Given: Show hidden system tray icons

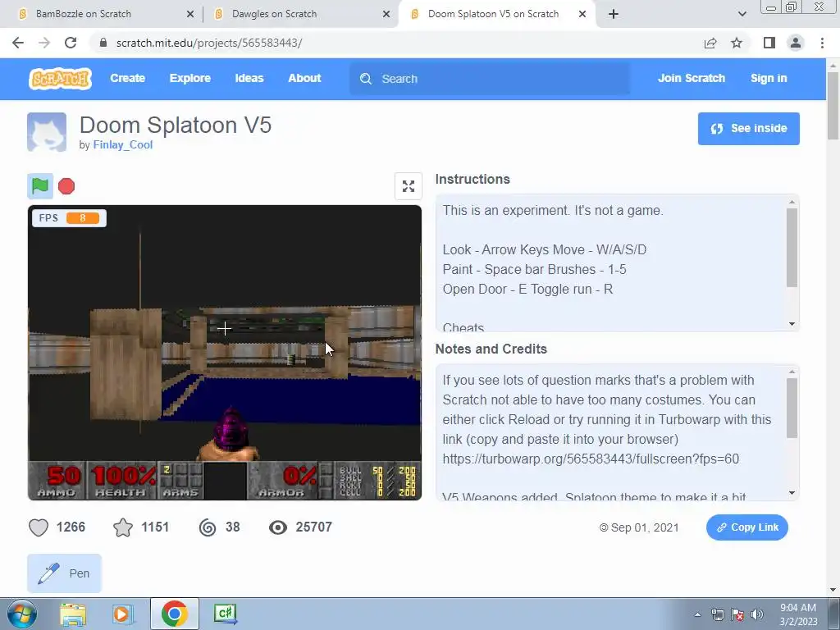Looking at the screenshot, I should [697, 614].
